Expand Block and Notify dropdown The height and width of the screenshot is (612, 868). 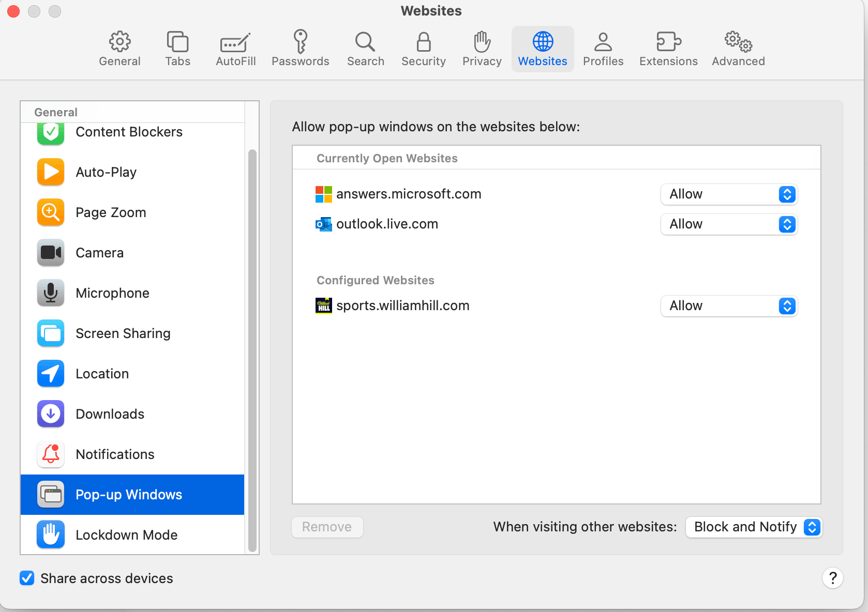[x=754, y=527]
